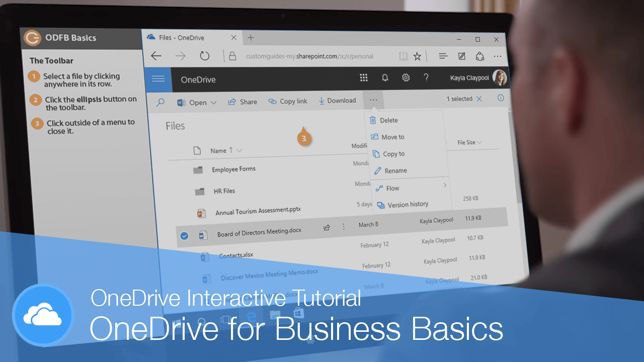Viewport: 644px width, 362px height.
Task: Click the Name column sort arrow
Action: point(231,150)
